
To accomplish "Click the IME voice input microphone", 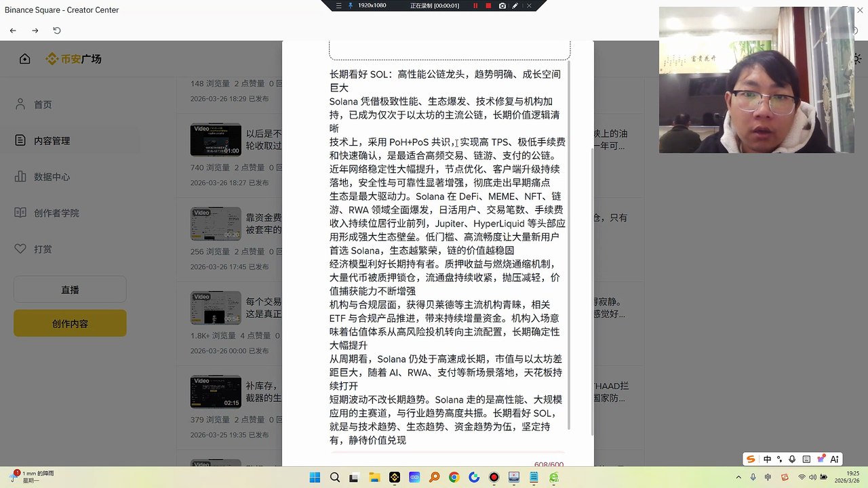I will 793,459.
